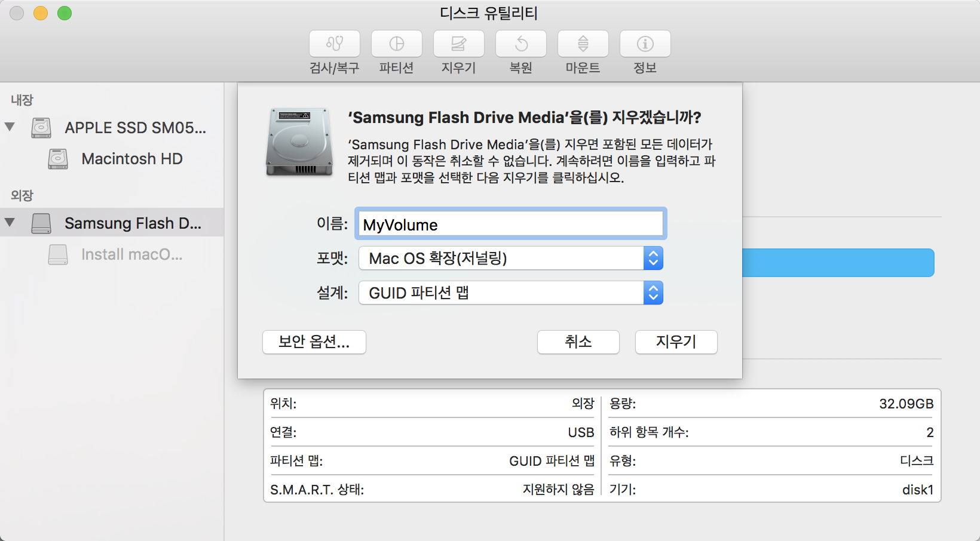Click GUID 파티션 맵 value in info table
The width and height of the screenshot is (980, 541).
[x=552, y=461]
